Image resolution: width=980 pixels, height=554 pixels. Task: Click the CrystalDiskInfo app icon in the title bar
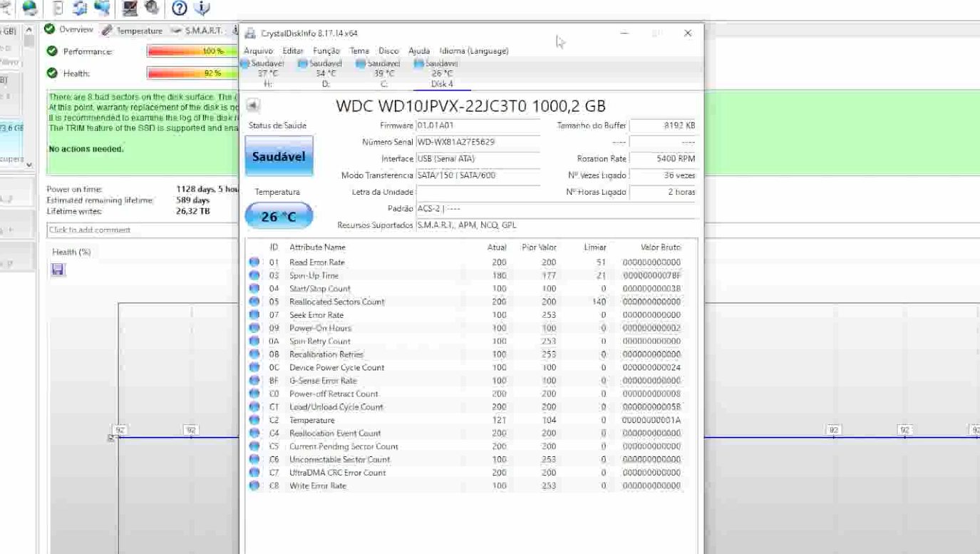click(x=250, y=34)
